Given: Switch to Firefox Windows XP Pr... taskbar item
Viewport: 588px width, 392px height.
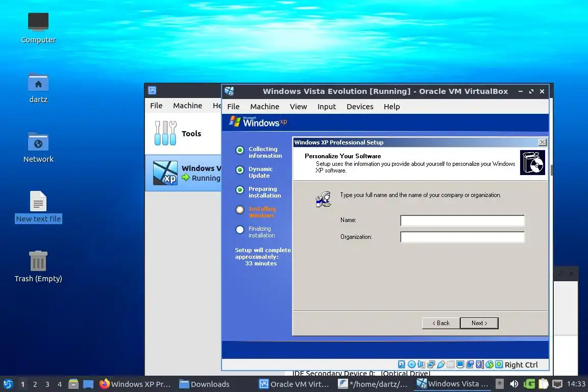Looking at the screenshot, I should tap(135, 384).
